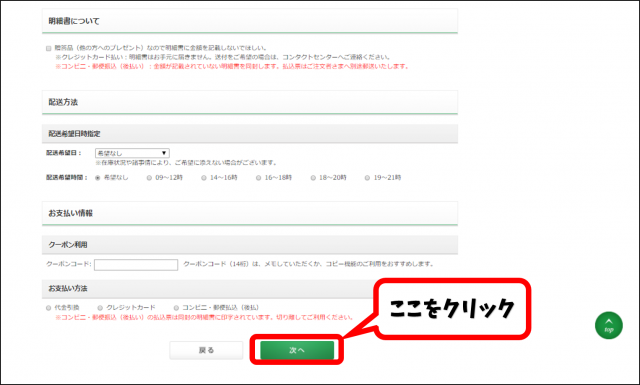Select delivery time 16~18時

[258, 178]
